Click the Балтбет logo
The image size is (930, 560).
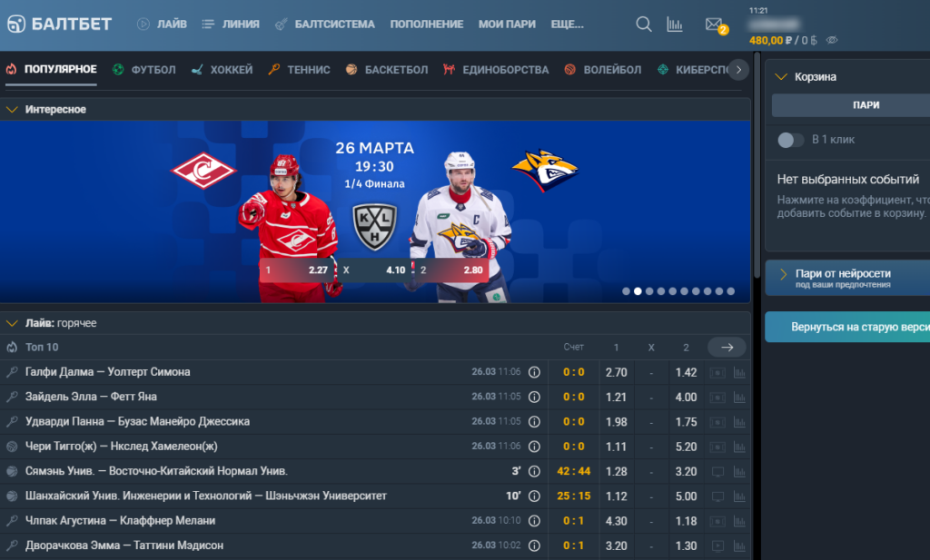tap(59, 24)
